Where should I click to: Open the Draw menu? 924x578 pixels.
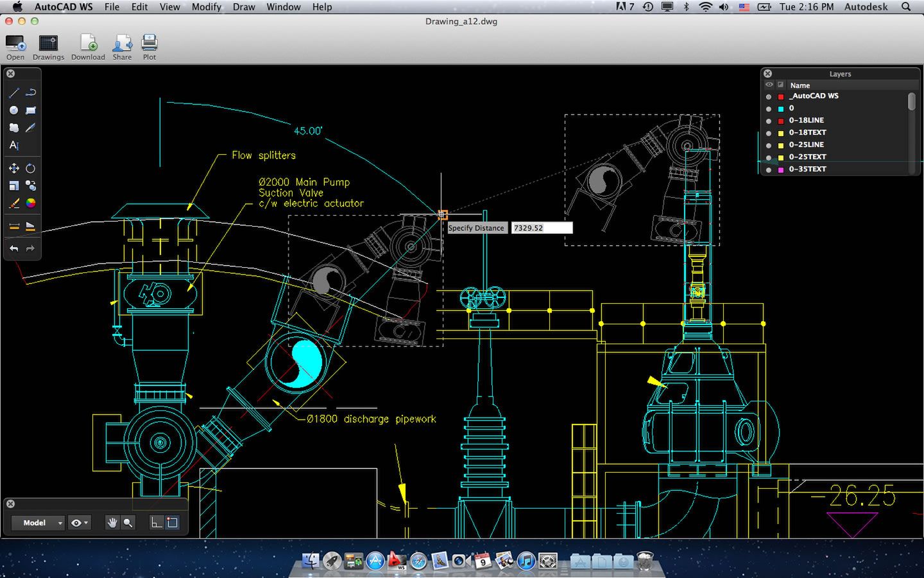244,7
